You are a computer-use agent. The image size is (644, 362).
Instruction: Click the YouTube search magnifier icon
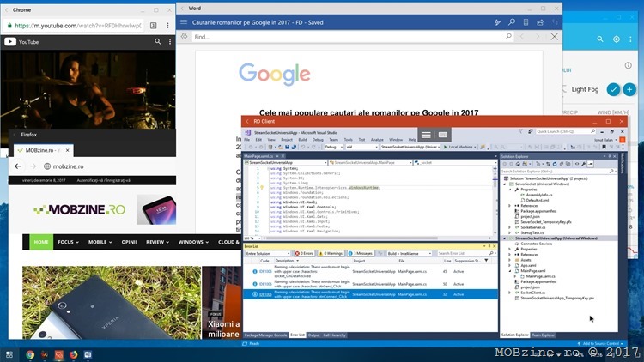[x=158, y=41]
